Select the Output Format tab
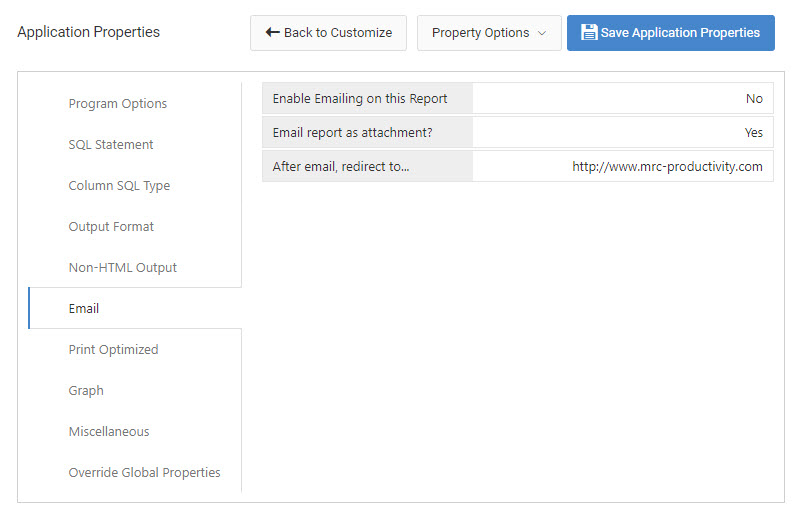This screenshot has width=805, height=519. (111, 226)
